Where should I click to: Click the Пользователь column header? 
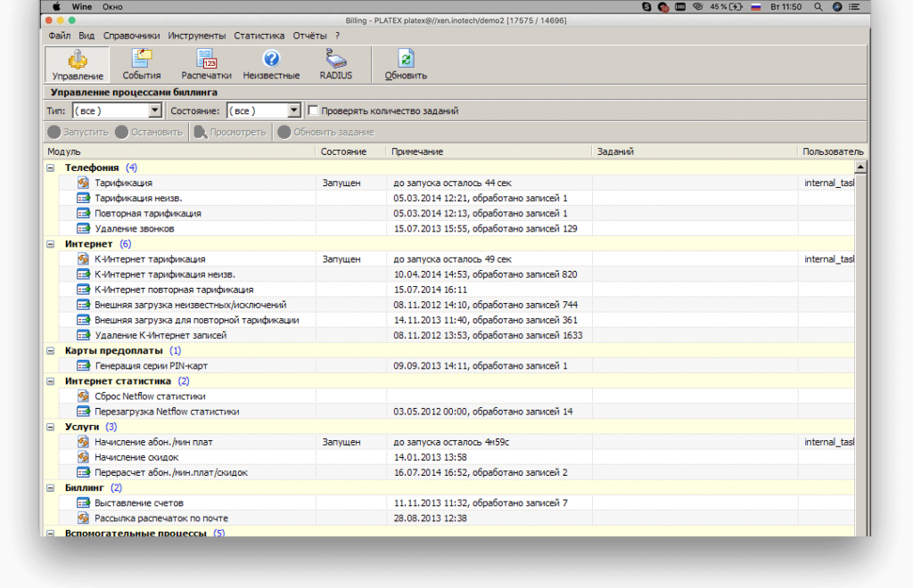click(832, 151)
